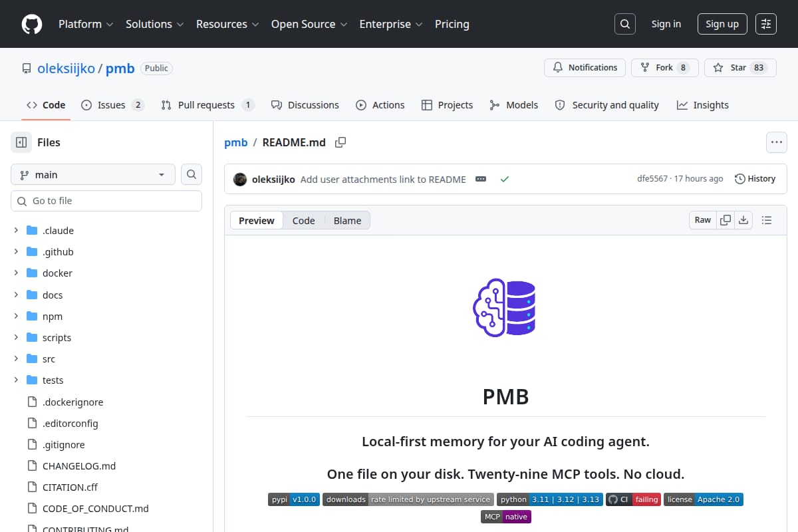Expand the tests folder
Viewport: 798px width, 532px height.
[x=16, y=380]
